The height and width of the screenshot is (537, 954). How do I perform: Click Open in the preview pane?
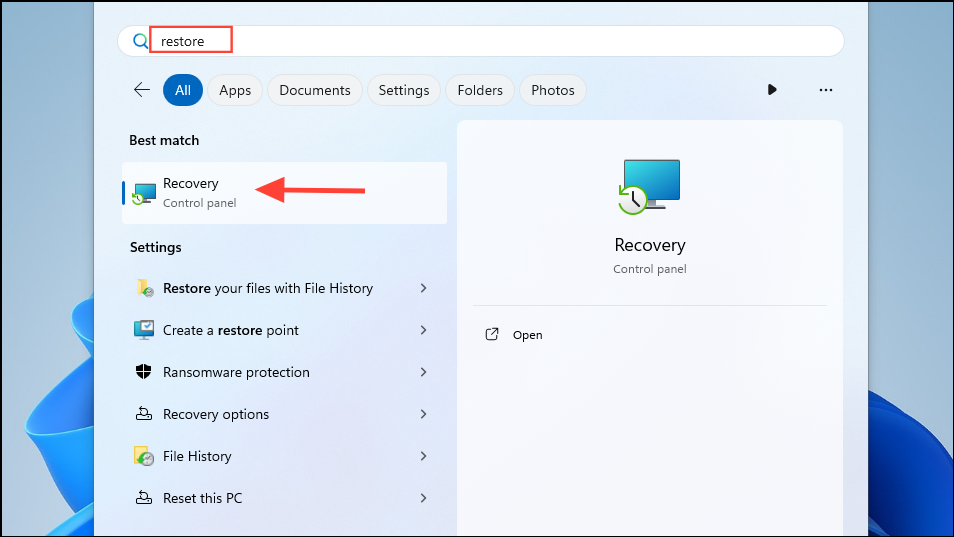[x=527, y=335]
